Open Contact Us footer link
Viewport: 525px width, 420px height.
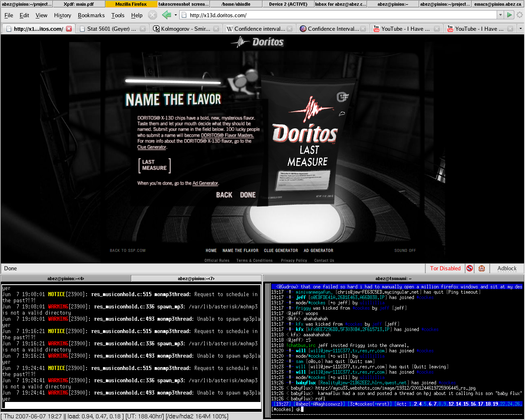pos(324,260)
